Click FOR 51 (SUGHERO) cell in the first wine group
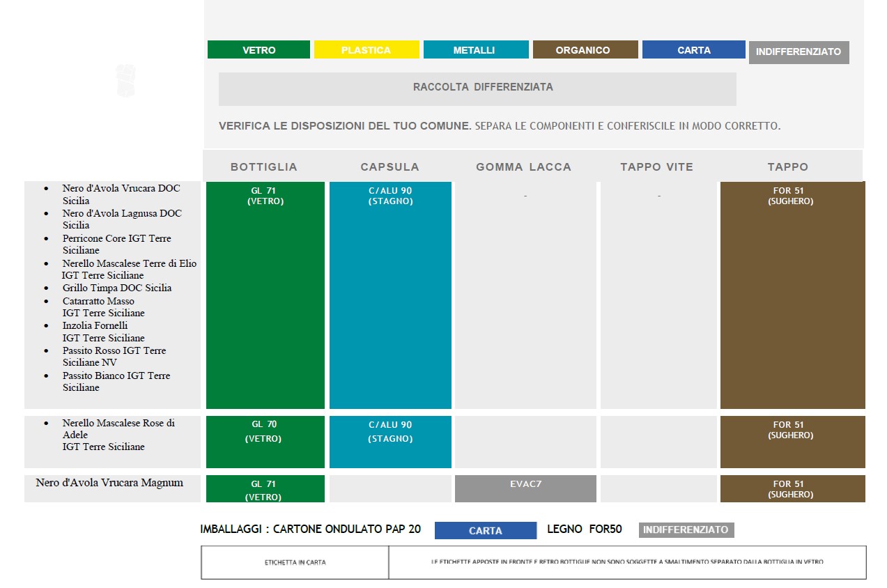Viewport: 887px width, 588px height. (x=793, y=295)
